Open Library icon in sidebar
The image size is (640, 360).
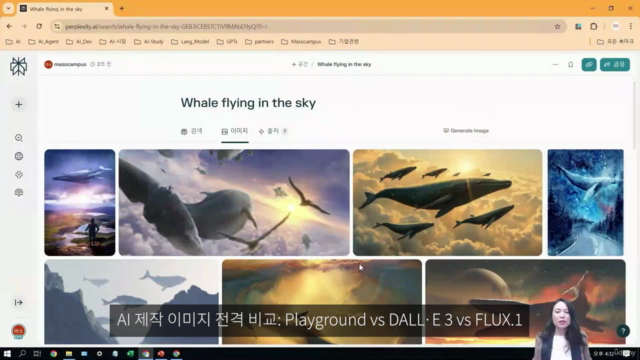(x=19, y=193)
